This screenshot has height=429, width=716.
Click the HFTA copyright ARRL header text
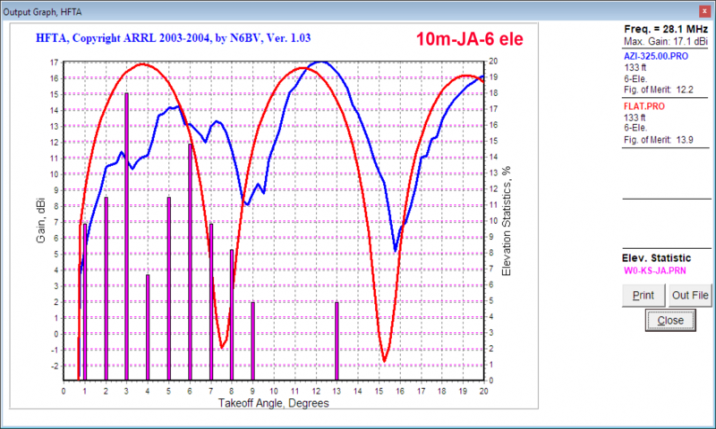coord(175,42)
